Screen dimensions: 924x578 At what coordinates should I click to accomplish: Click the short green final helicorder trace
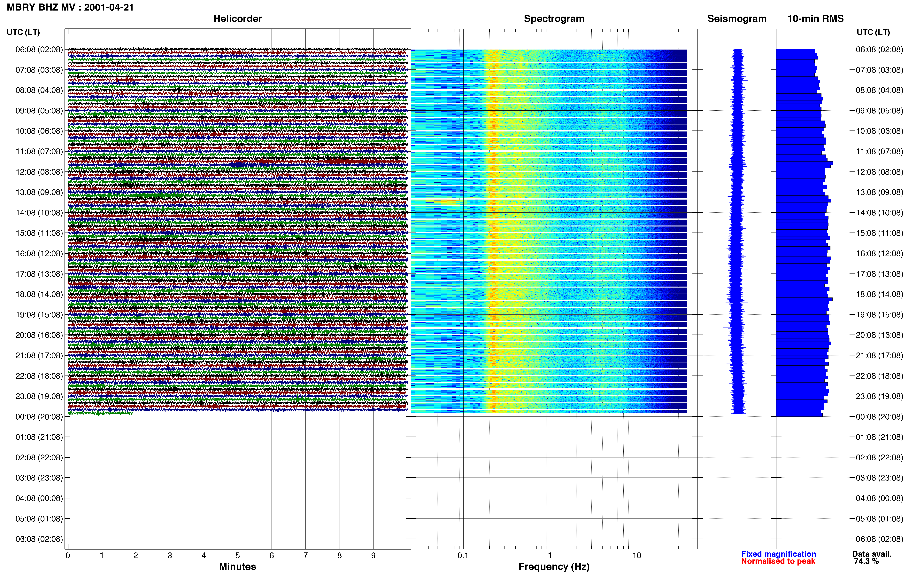coord(101,413)
